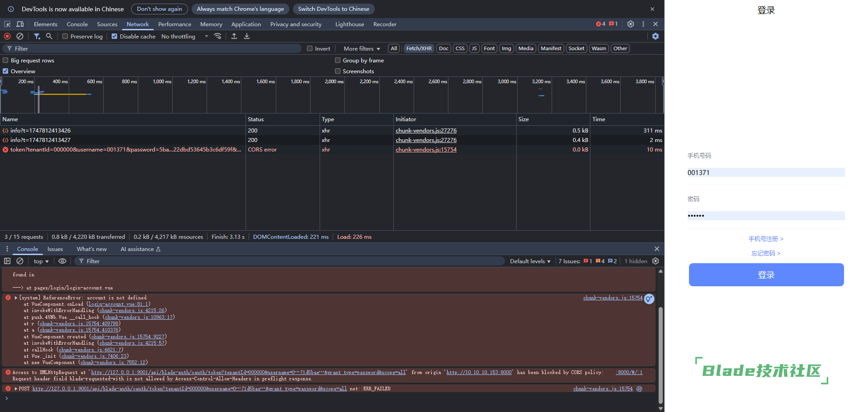Image resolution: width=868 pixels, height=412 pixels.
Task: Open the 忘记密码 link
Action: (766, 253)
